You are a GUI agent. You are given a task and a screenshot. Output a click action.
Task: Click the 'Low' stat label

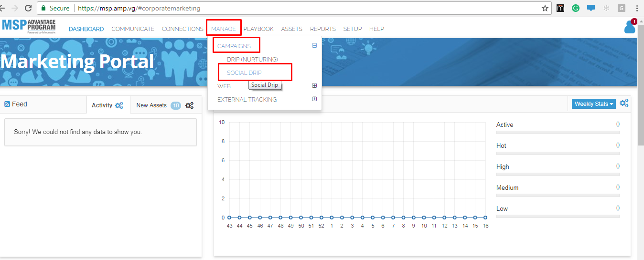(502, 208)
